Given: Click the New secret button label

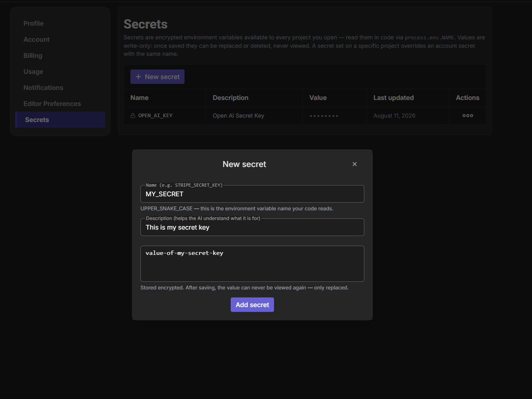Looking at the screenshot, I should click(x=162, y=77).
